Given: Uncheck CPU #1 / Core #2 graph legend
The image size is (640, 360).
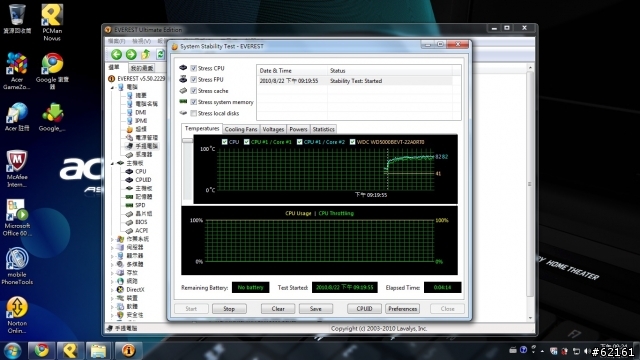Looking at the screenshot, I should (300, 142).
